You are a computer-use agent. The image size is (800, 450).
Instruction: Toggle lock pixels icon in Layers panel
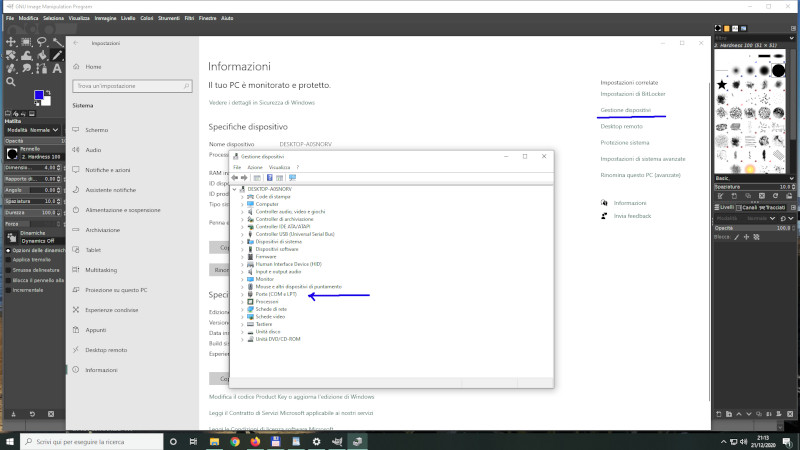click(x=736, y=237)
